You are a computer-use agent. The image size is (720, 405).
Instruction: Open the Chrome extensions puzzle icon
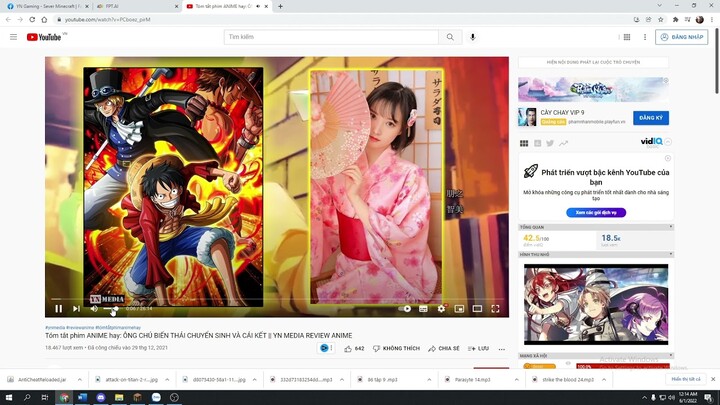675,19
